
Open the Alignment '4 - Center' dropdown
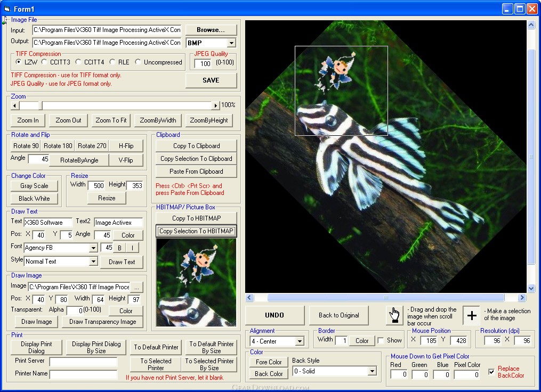pos(300,341)
